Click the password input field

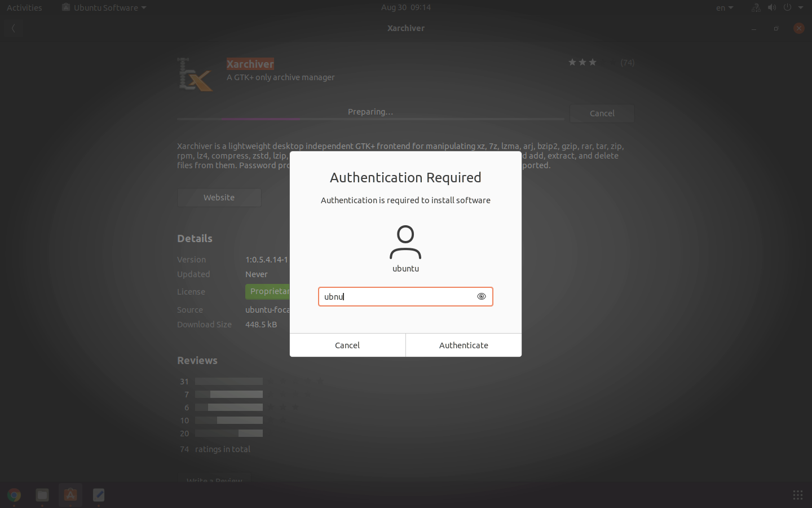[x=405, y=296]
